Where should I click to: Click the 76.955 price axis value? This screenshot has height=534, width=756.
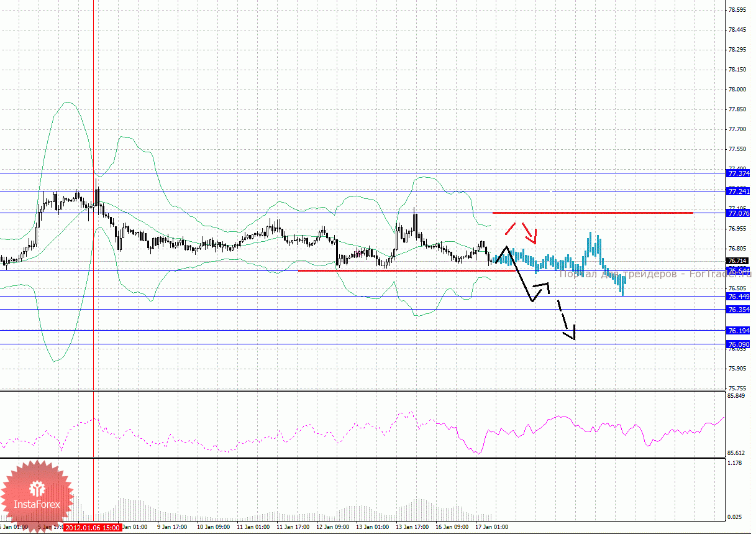click(x=737, y=229)
